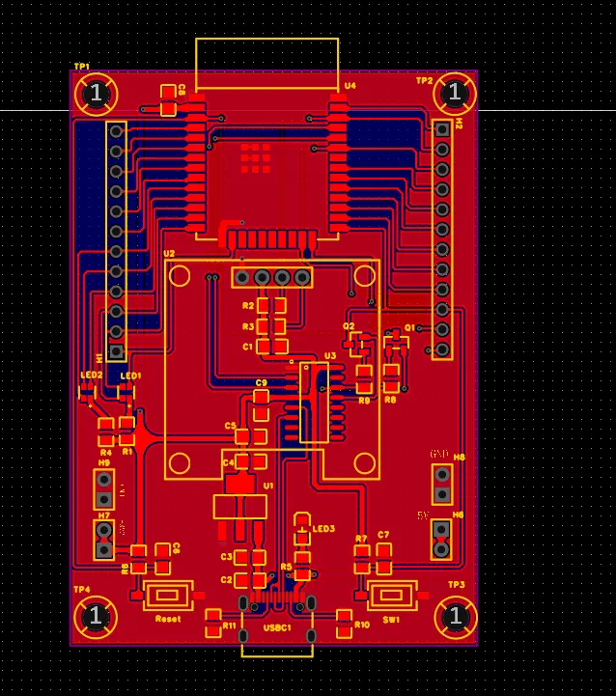Select the SW1 push button footprint
616x696 pixels.
tap(392, 596)
